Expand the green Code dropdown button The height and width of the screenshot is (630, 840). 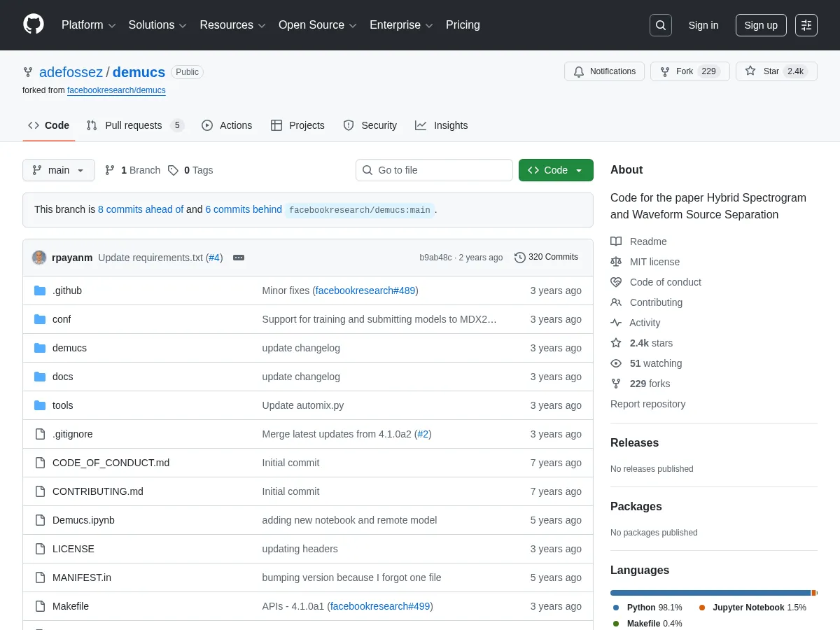pos(556,170)
